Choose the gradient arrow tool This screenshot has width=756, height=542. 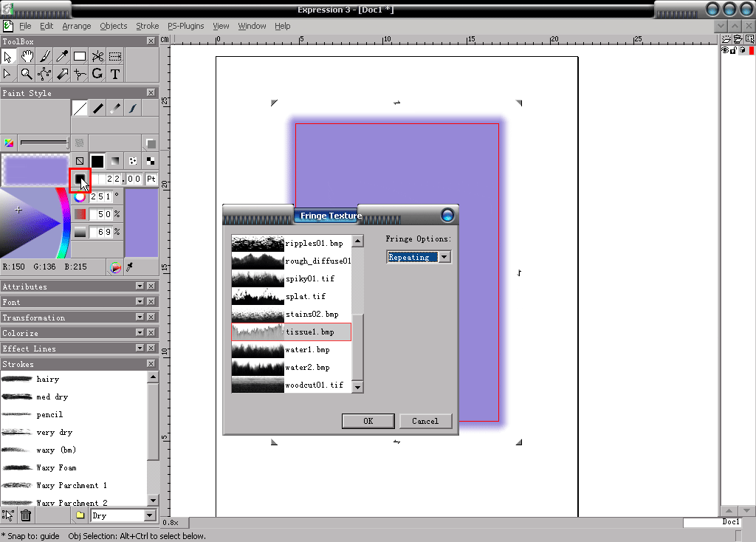(62, 75)
